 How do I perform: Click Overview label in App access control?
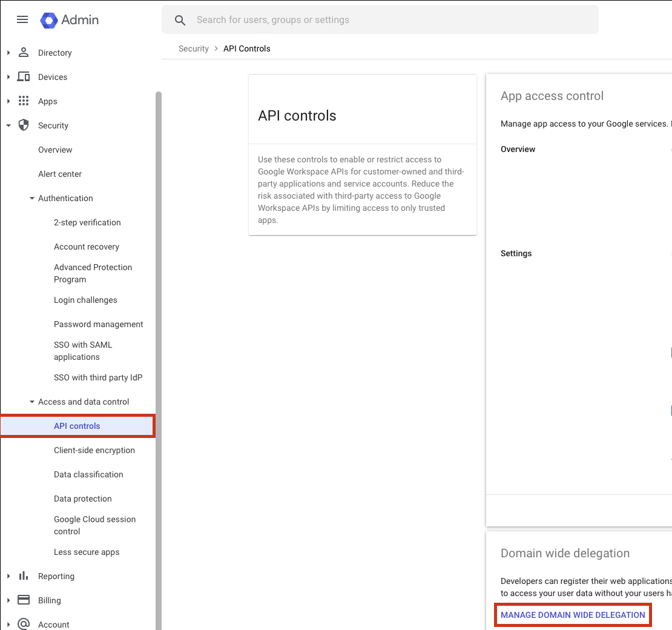click(518, 149)
